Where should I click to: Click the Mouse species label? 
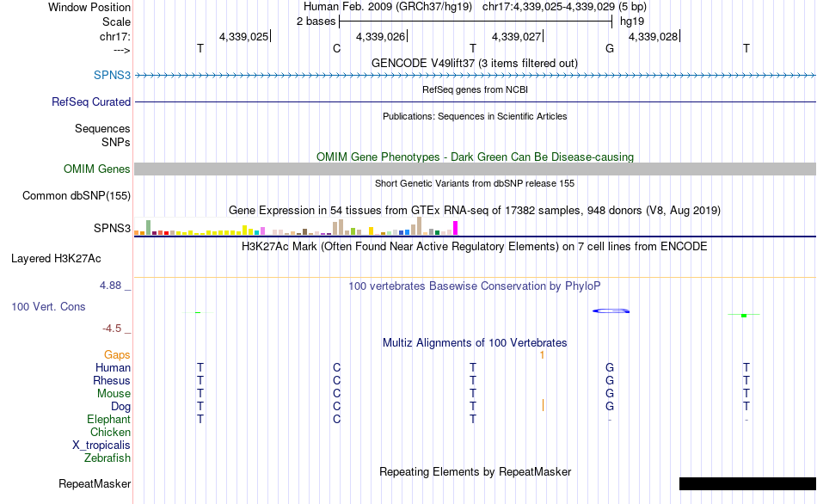[x=114, y=394]
